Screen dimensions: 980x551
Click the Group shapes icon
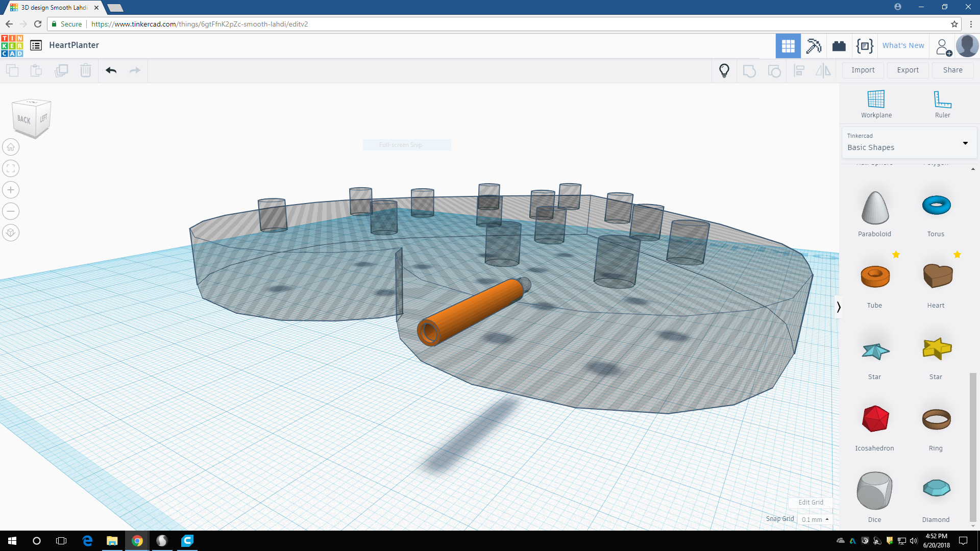(749, 71)
